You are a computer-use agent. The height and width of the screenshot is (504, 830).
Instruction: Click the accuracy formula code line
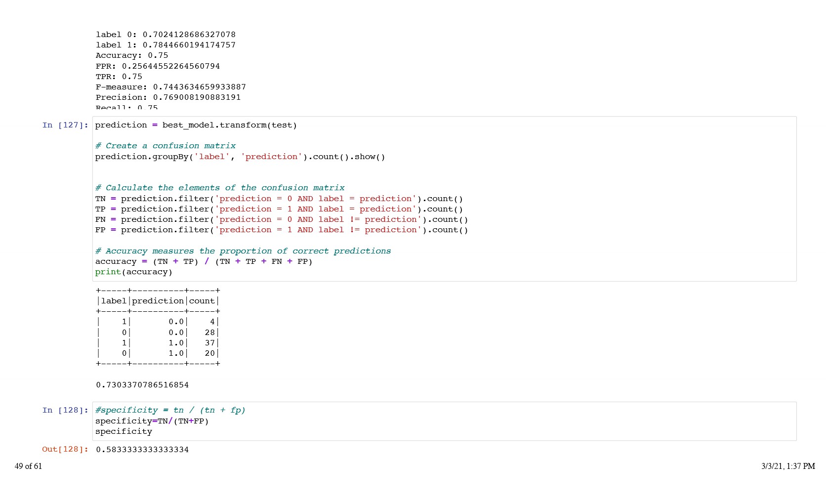204,261
